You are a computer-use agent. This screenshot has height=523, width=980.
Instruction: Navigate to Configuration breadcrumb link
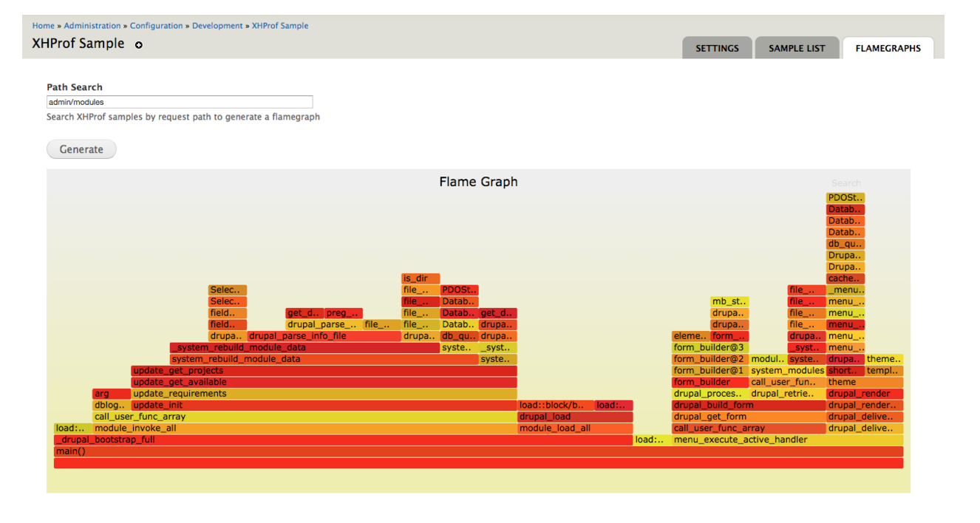coord(157,26)
